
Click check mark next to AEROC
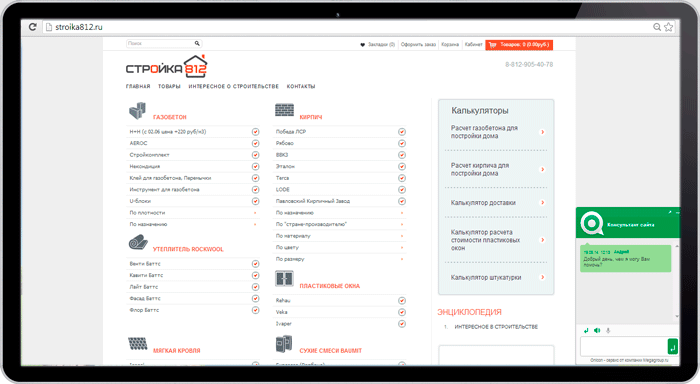coord(255,143)
